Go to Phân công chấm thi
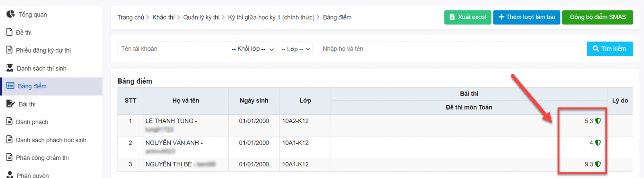Screen dimensions: 644x178 (x=42, y=158)
